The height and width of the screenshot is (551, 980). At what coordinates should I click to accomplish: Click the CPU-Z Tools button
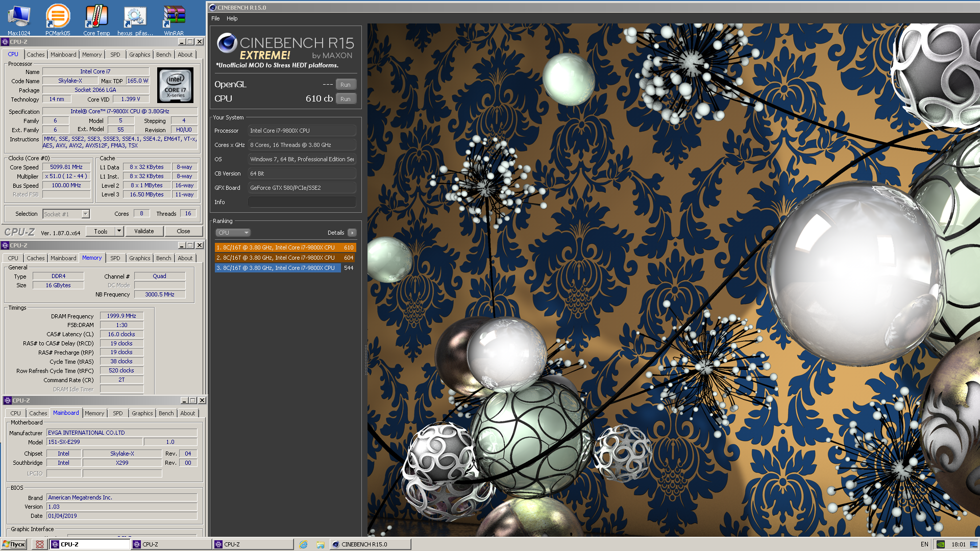coord(101,231)
